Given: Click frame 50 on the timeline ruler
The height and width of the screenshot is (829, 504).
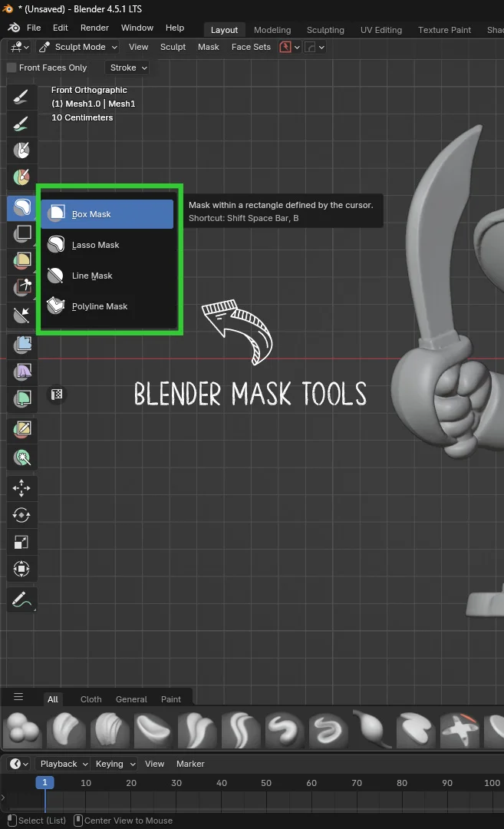Looking at the screenshot, I should [x=266, y=783].
